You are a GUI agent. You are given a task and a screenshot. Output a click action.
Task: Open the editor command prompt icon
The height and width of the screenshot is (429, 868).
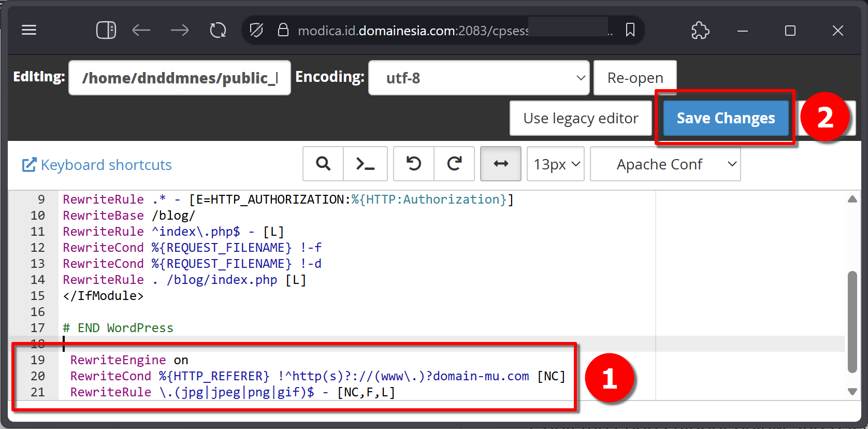coord(366,164)
